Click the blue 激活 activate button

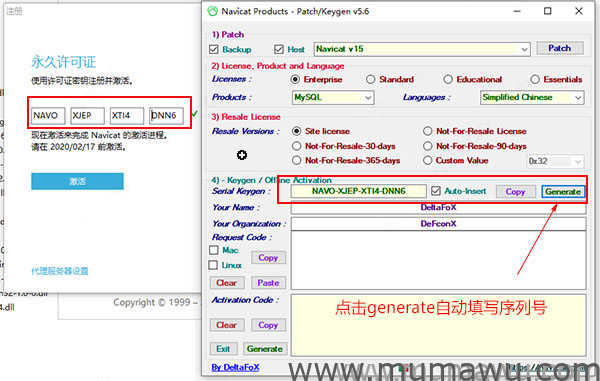click(x=77, y=181)
